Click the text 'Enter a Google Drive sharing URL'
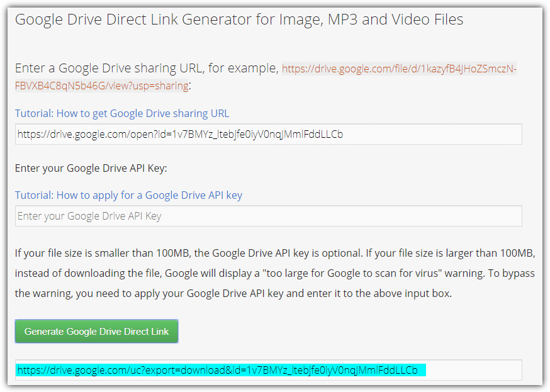The width and height of the screenshot is (550, 392). click(109, 68)
